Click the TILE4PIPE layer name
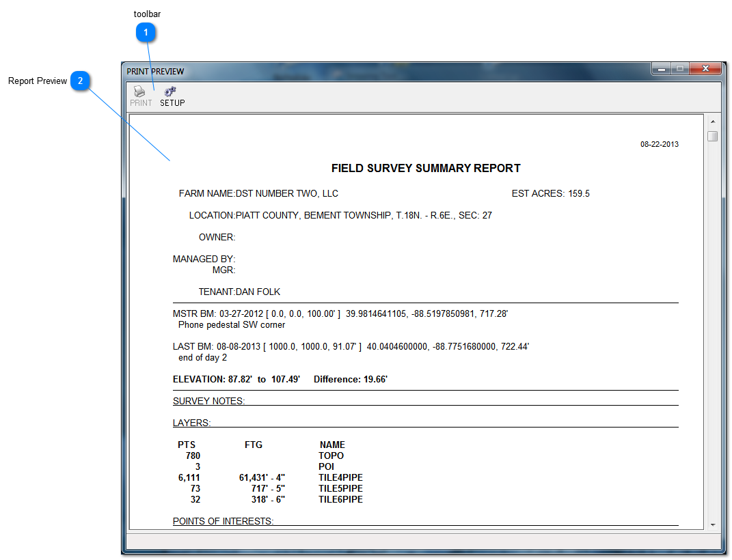The width and height of the screenshot is (732, 560). coord(340,477)
